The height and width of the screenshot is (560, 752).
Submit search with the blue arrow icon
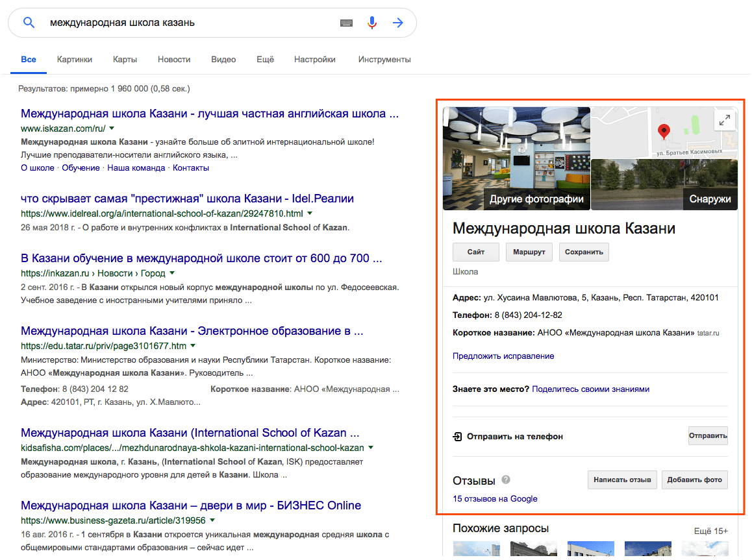click(398, 23)
